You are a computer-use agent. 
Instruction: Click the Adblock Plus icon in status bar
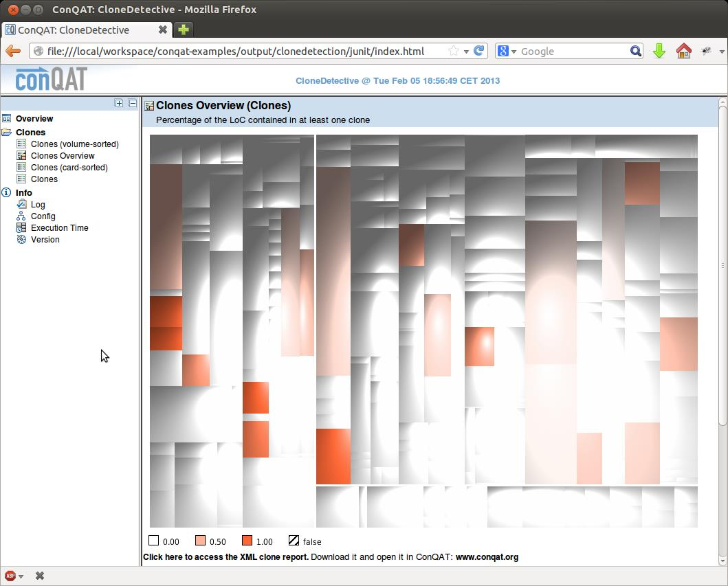[10, 576]
